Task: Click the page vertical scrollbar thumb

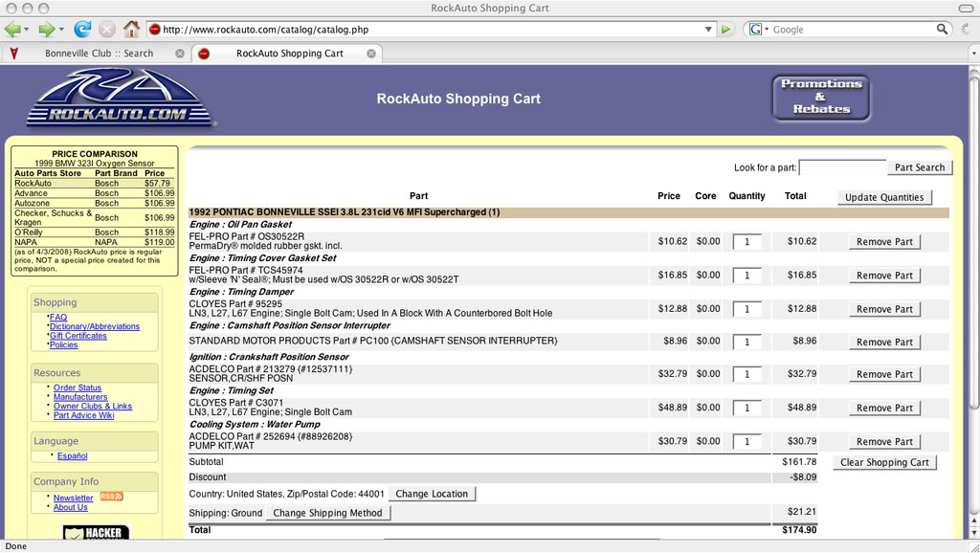Action: point(973,244)
